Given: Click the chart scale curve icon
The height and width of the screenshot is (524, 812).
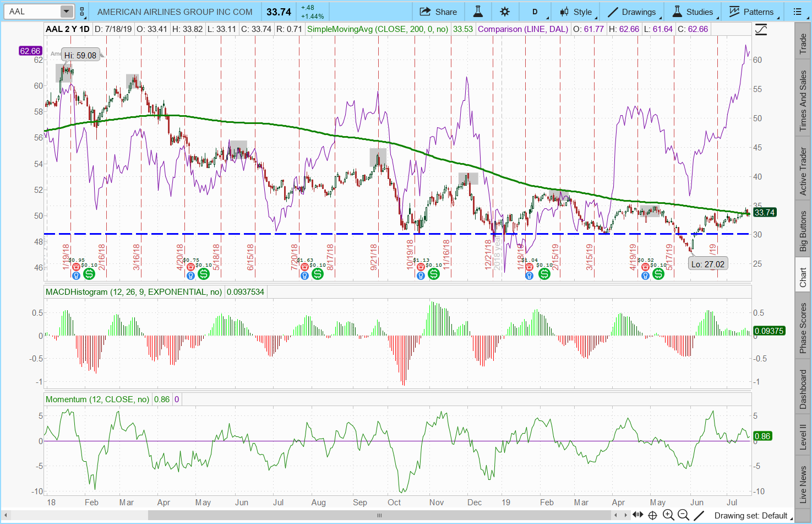Looking at the screenshot, I should point(761,30).
